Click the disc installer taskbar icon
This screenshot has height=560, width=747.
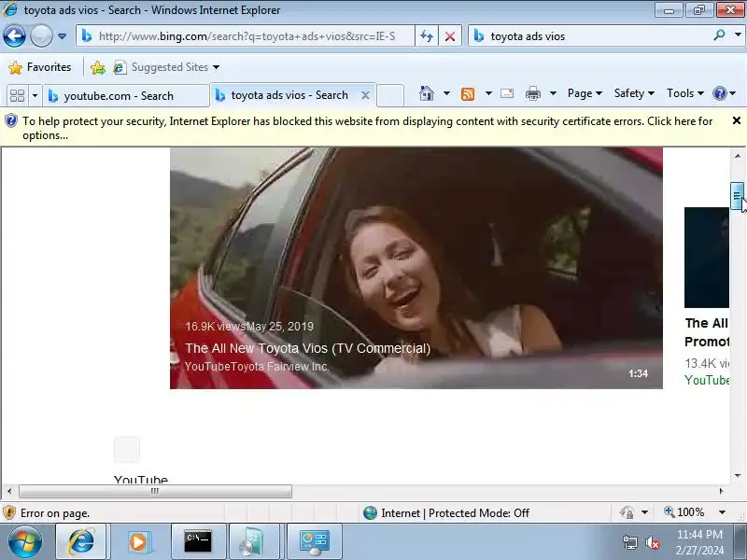click(x=252, y=542)
